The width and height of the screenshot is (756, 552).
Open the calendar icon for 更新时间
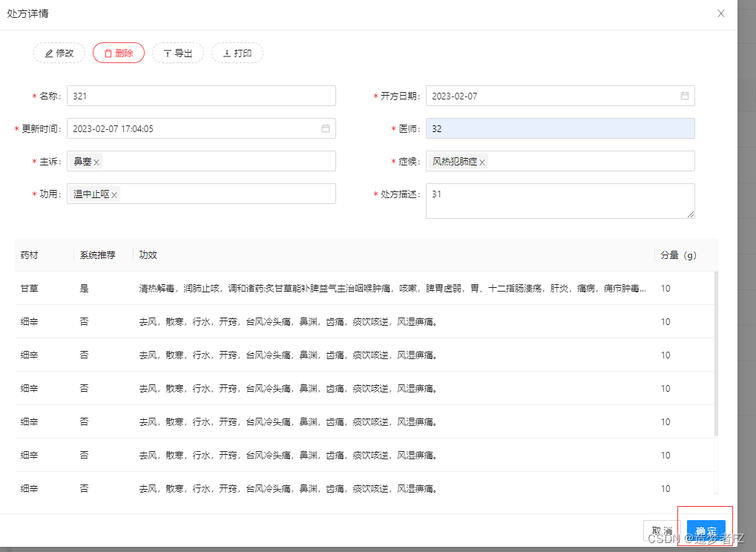(325, 128)
